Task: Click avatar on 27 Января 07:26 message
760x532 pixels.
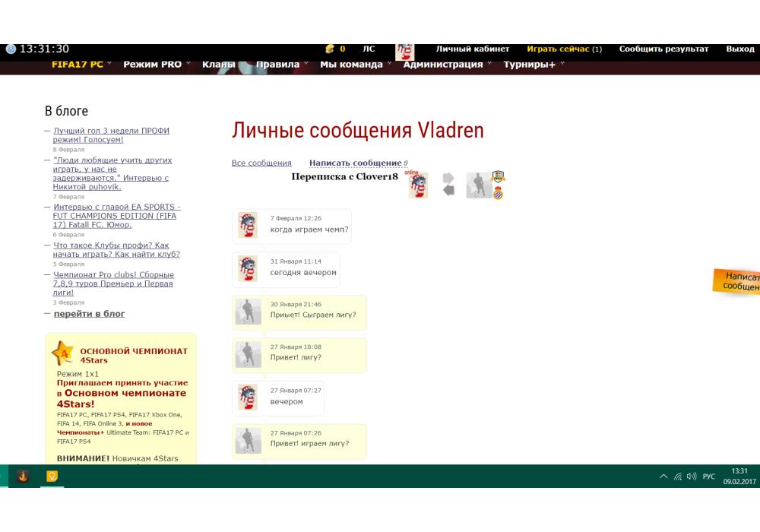Action: click(249, 441)
